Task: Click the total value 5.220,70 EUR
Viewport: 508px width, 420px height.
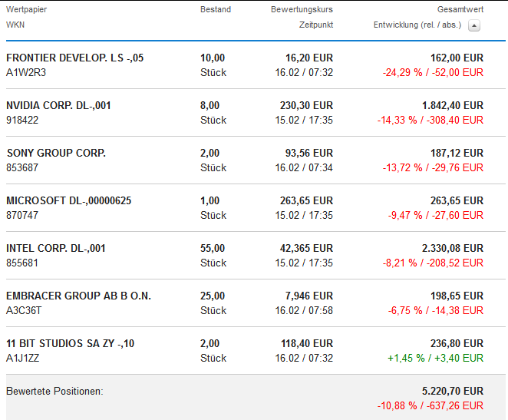Action: click(453, 392)
